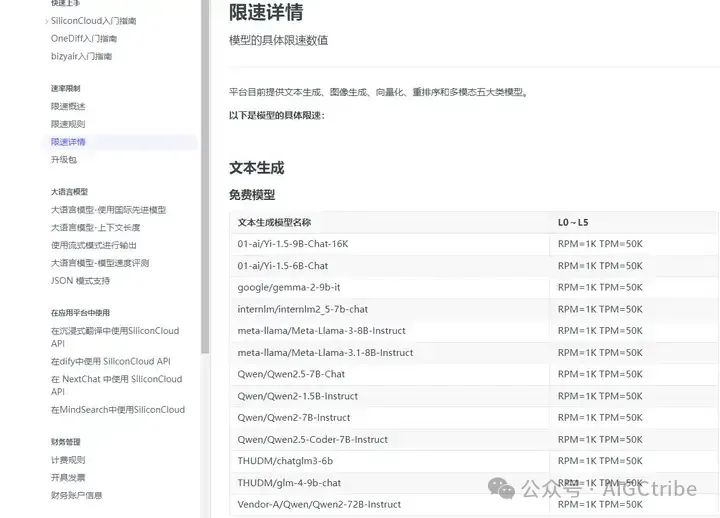This screenshot has width=720, height=518.
Task: Open the 计费规则 sidebar link
Action: (68, 460)
